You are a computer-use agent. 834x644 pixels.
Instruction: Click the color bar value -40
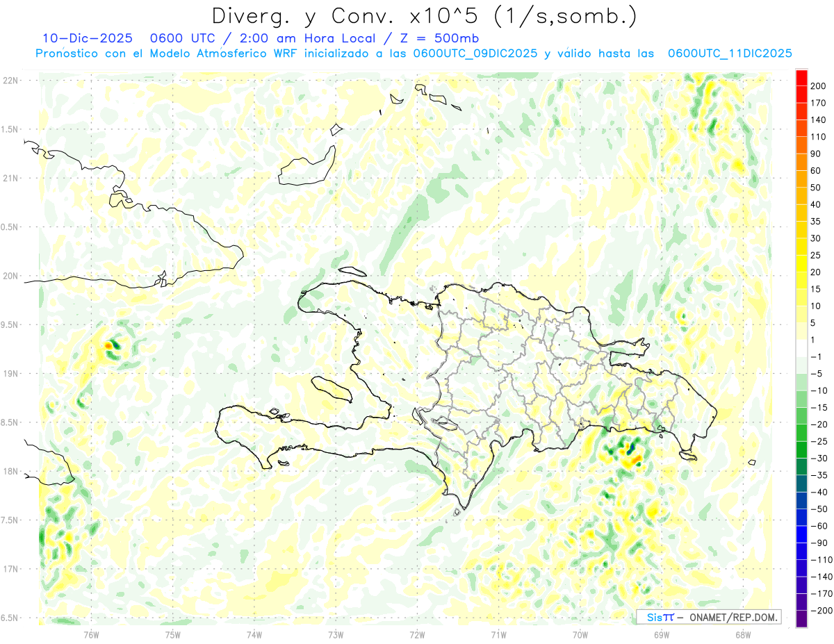tap(821, 492)
